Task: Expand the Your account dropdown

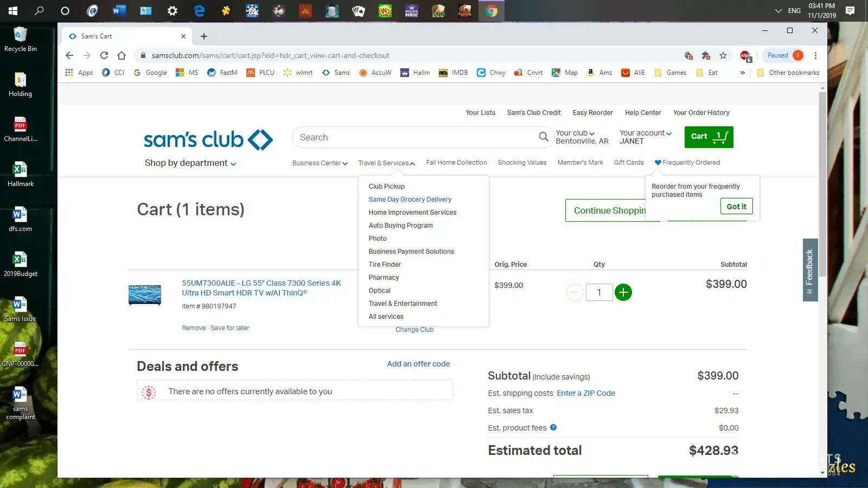Action: click(645, 133)
